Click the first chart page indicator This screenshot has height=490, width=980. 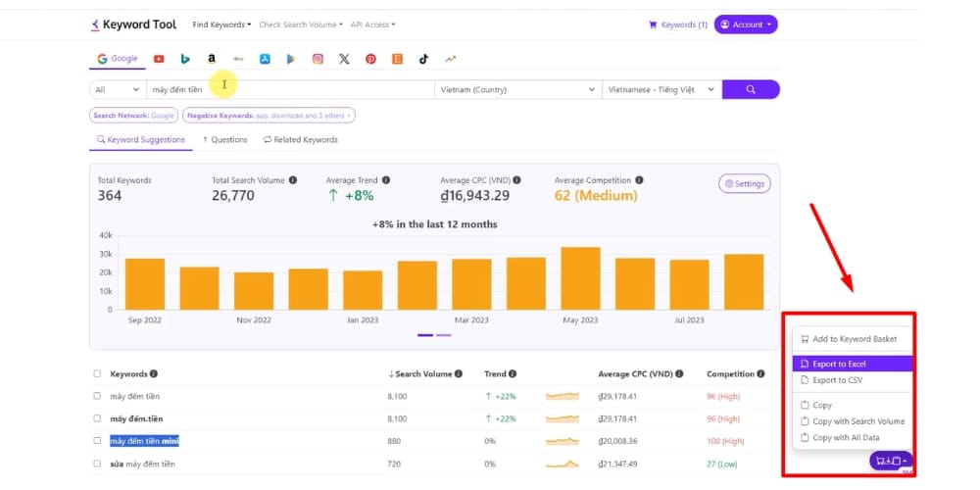(x=425, y=335)
